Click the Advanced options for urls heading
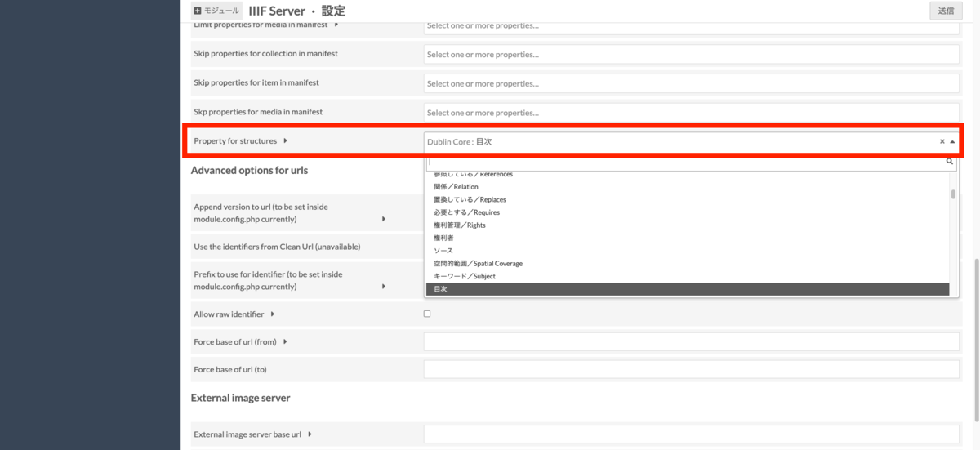This screenshot has height=450, width=980. (249, 170)
